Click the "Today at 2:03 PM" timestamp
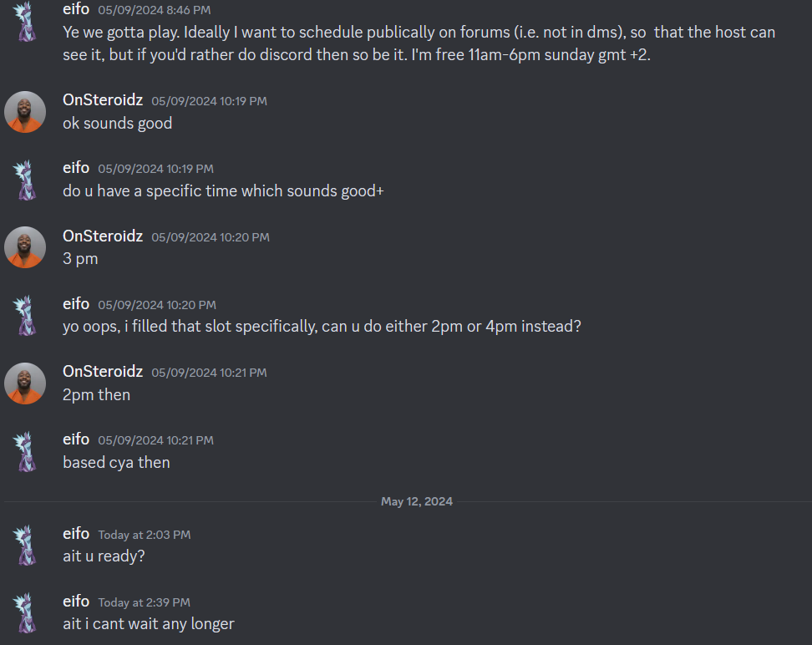 144,535
